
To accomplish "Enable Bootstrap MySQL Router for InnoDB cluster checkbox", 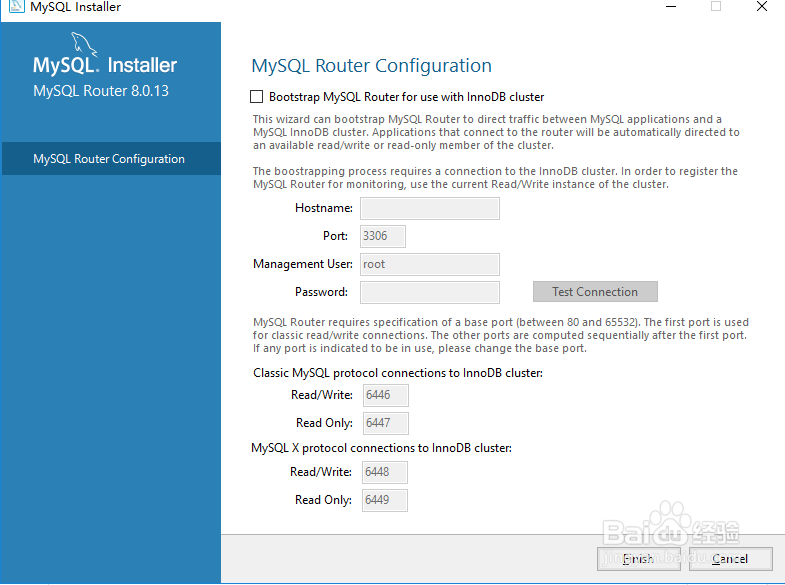I will tap(256, 97).
